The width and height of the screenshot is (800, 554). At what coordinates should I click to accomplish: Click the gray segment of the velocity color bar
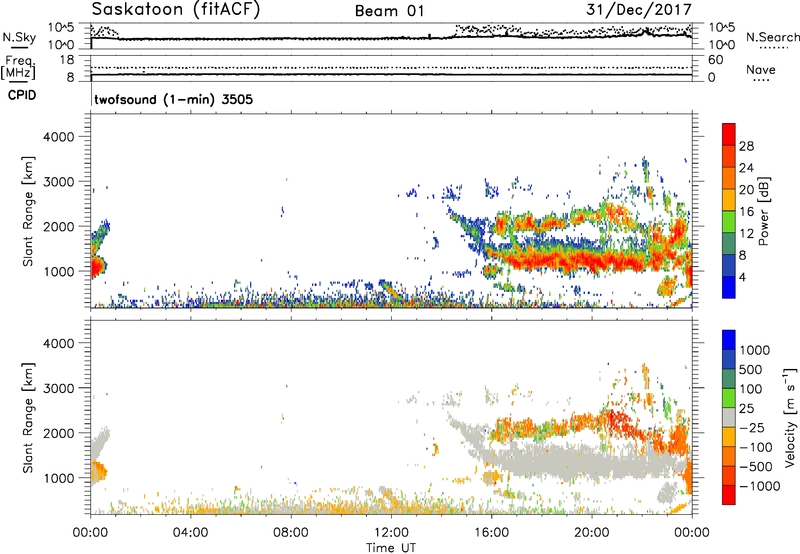pos(729,418)
